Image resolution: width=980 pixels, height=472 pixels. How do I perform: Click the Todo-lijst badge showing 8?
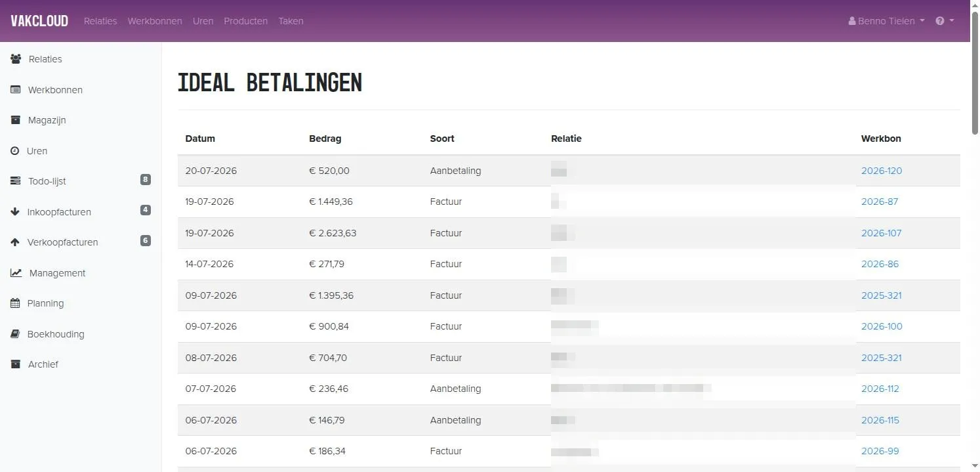pos(146,179)
